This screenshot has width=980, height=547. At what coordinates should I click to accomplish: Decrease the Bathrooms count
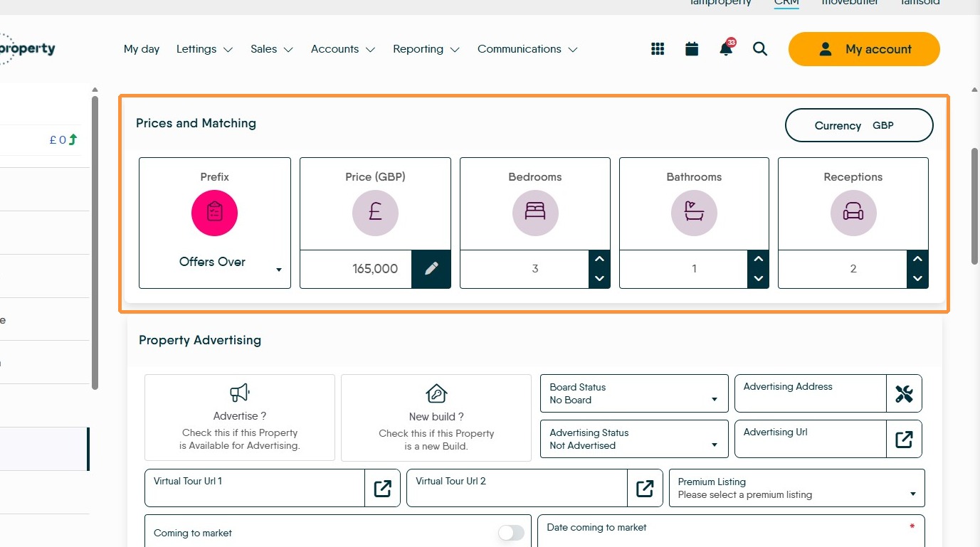(x=759, y=278)
